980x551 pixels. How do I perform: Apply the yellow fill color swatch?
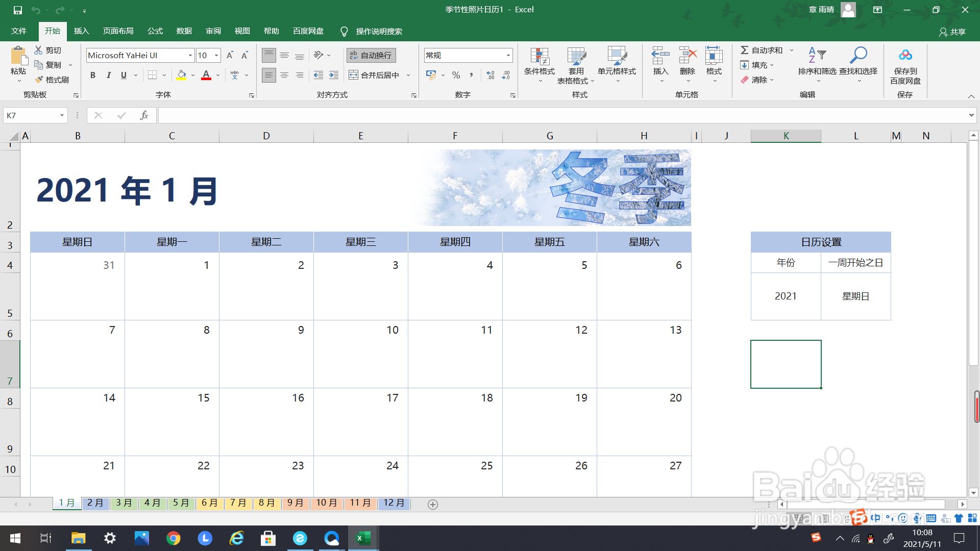181,75
